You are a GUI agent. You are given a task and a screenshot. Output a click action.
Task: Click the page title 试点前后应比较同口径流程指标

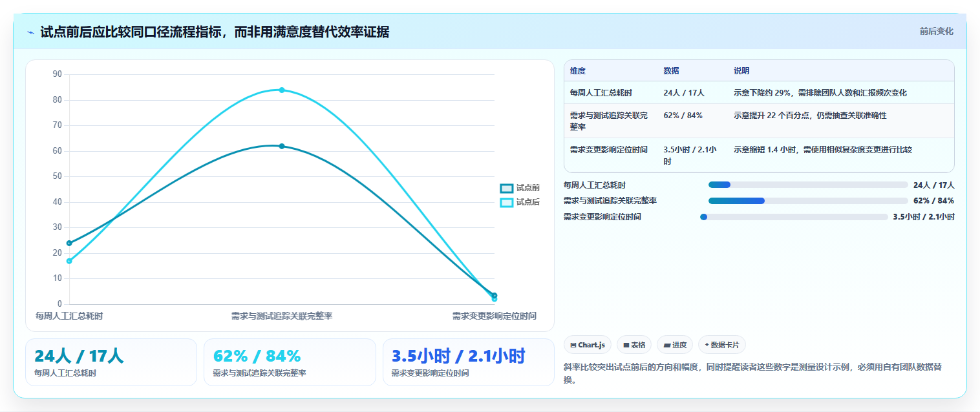click(x=215, y=32)
